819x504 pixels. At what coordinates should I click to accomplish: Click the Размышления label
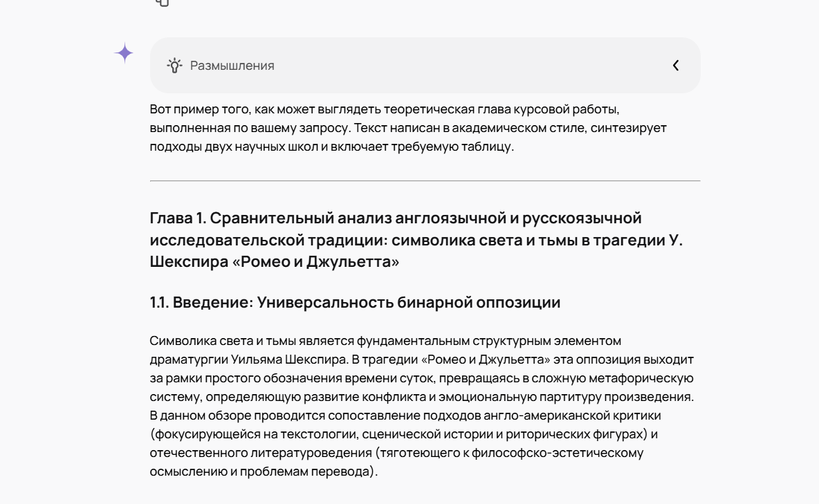click(232, 65)
